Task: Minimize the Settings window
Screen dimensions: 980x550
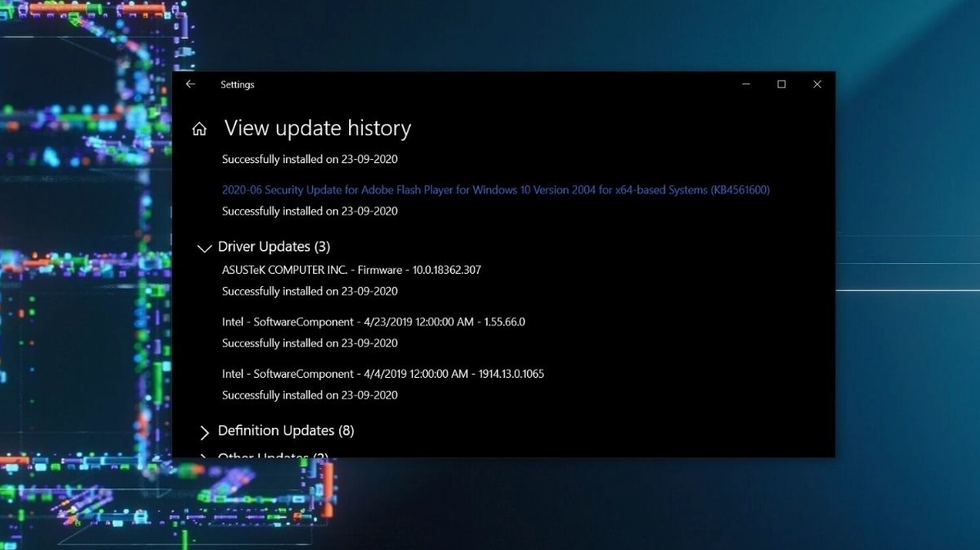Action: (x=746, y=84)
